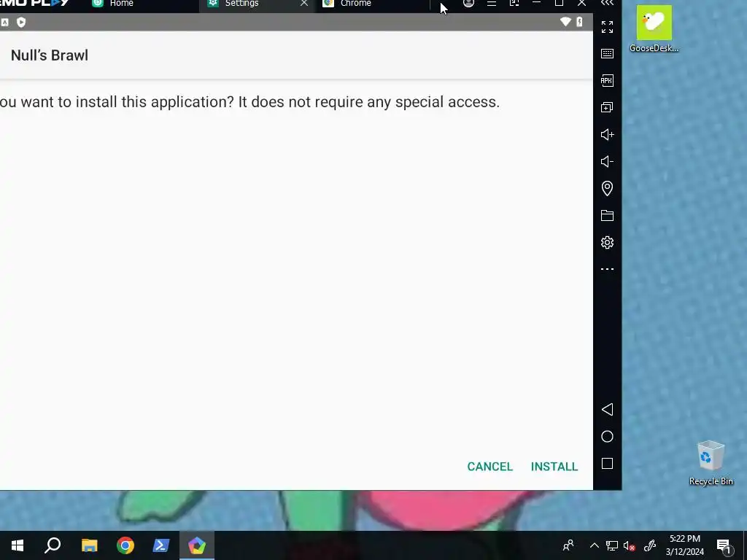Minimize the emulator window
Viewport: 747px width, 560px height.
coord(536,3)
